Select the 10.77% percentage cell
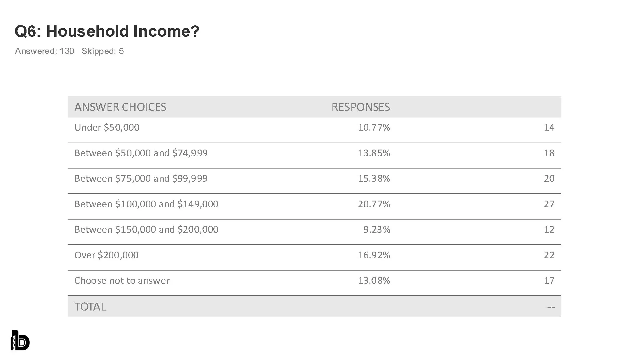 pos(374,127)
